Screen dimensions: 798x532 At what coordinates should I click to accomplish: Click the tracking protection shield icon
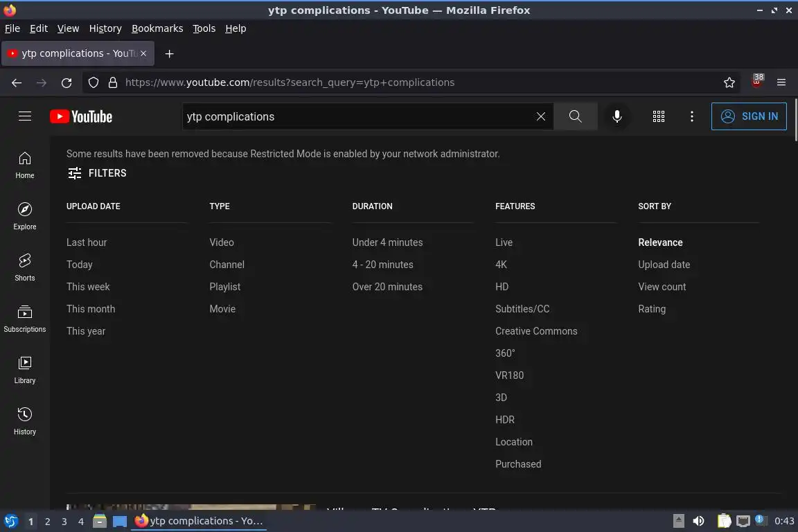[x=93, y=82]
